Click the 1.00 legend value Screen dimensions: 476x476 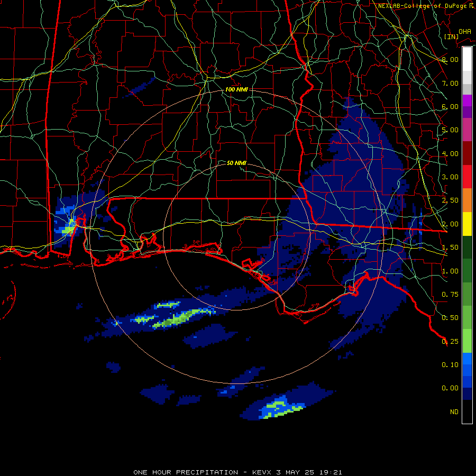tap(450, 271)
